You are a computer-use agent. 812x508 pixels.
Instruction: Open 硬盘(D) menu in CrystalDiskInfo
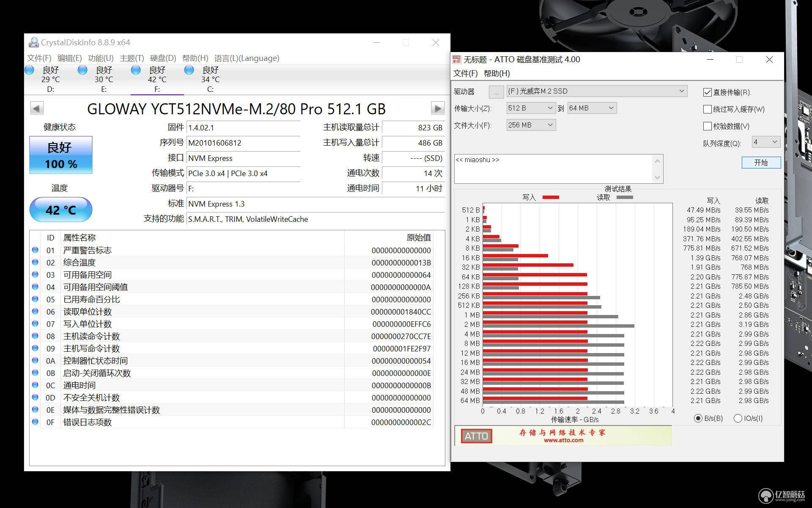coord(163,58)
